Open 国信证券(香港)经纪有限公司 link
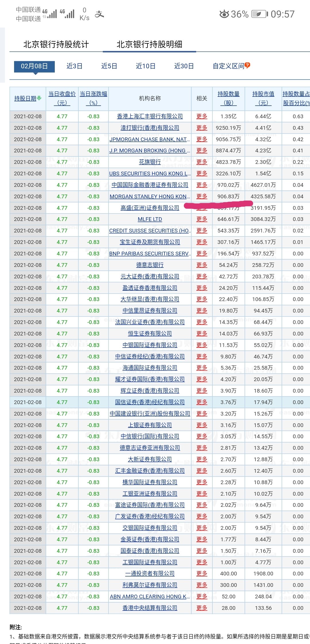Screen dimensions: 310x644 [150, 402]
